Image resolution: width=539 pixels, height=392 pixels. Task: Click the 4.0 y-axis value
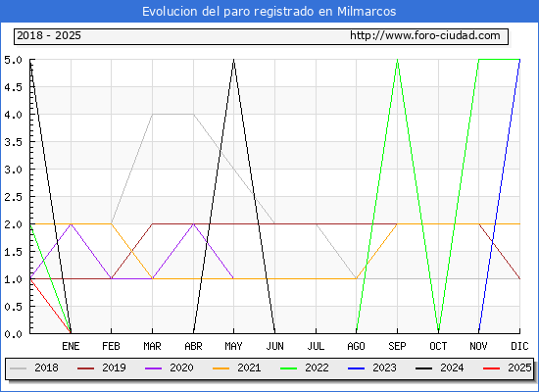pyautogui.click(x=13, y=115)
